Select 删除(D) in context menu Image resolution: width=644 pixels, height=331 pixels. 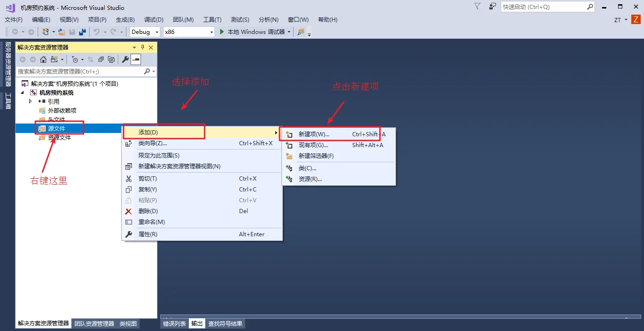(x=202, y=211)
